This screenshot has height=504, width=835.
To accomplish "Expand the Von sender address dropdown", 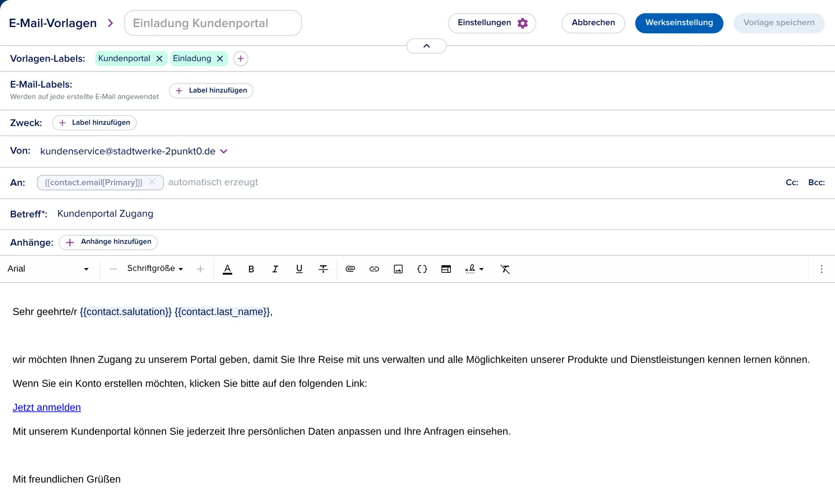I will point(224,151).
